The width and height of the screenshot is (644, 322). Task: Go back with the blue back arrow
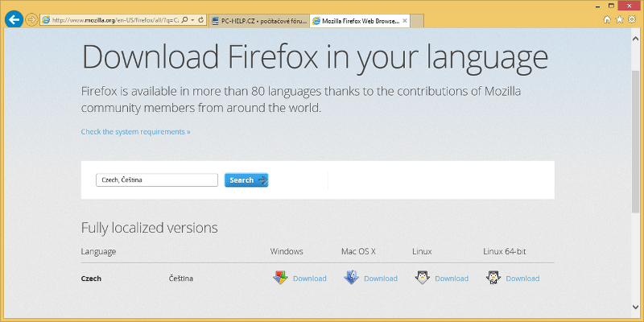tap(14, 19)
